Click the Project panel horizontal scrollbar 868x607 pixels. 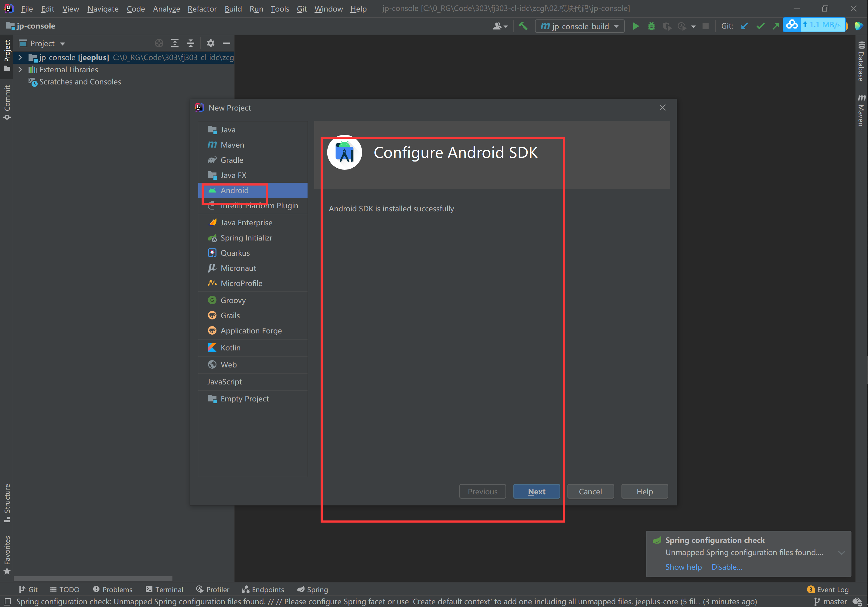93,579
